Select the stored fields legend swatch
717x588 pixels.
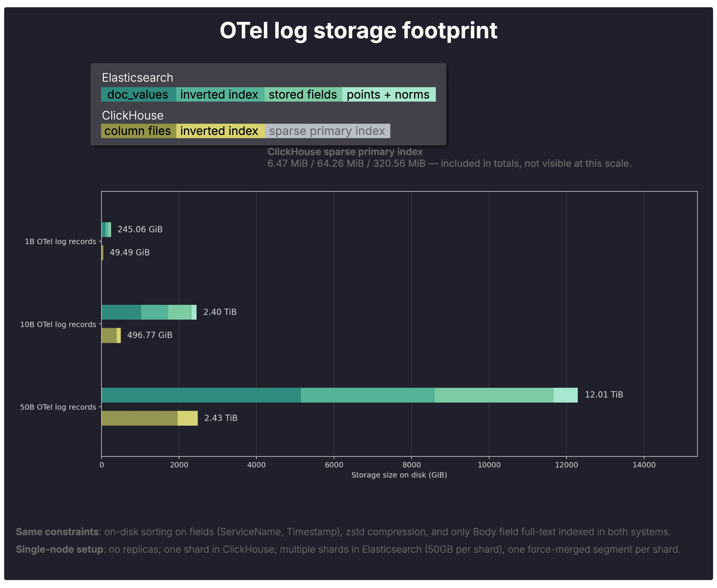(x=303, y=95)
